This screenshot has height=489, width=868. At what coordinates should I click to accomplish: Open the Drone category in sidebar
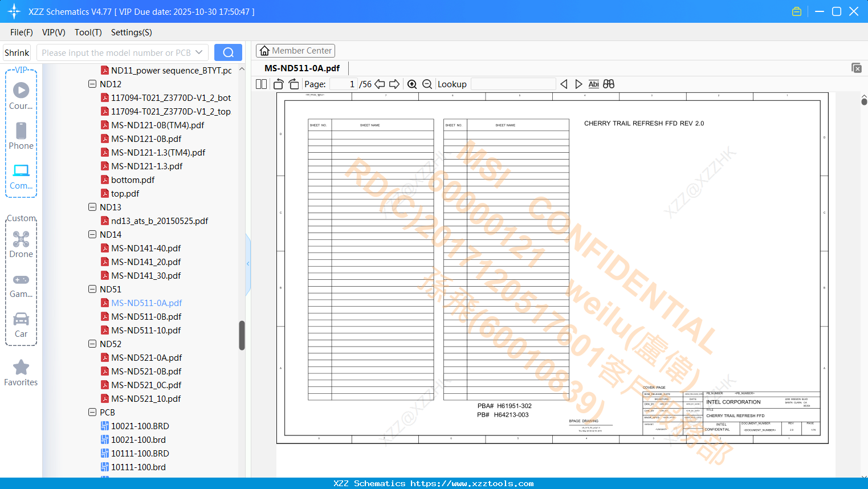(21, 244)
